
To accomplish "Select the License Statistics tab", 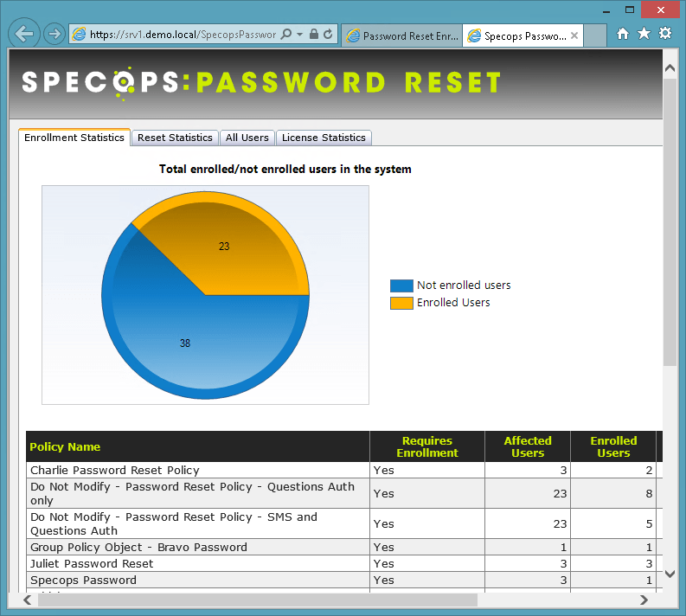I will [x=324, y=138].
